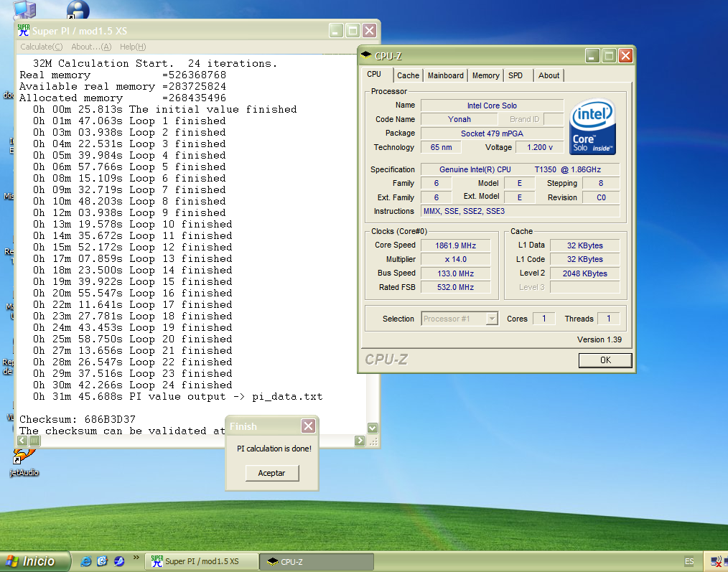Click the 32M Calculation Start line
Viewport: 728px width, 572px height.
coord(155,63)
